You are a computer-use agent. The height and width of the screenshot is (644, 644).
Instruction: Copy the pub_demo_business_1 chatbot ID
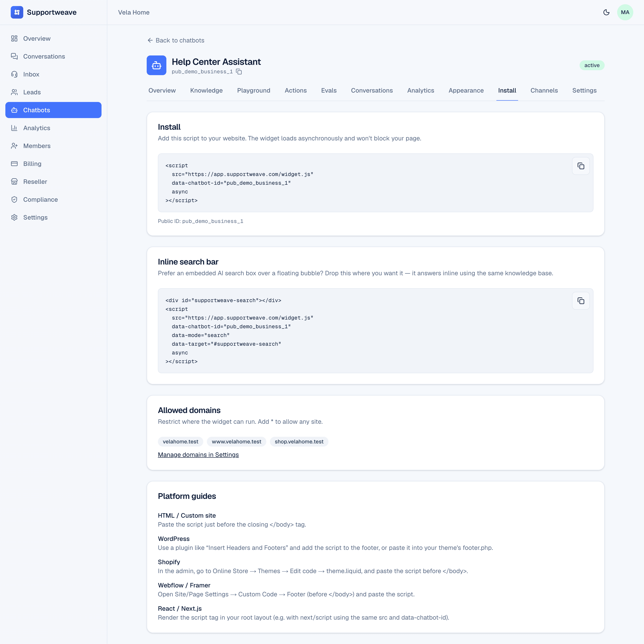239,72
